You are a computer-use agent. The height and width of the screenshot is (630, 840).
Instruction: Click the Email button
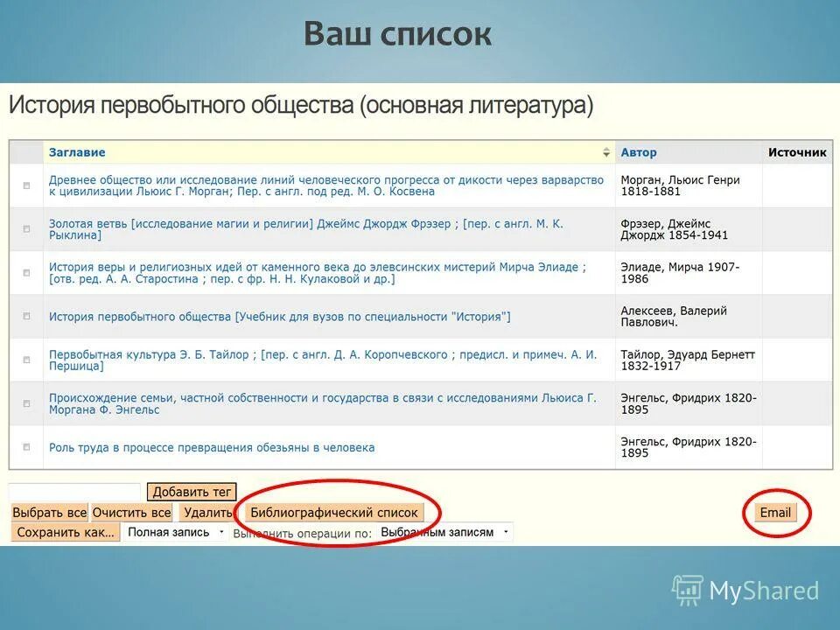point(774,510)
